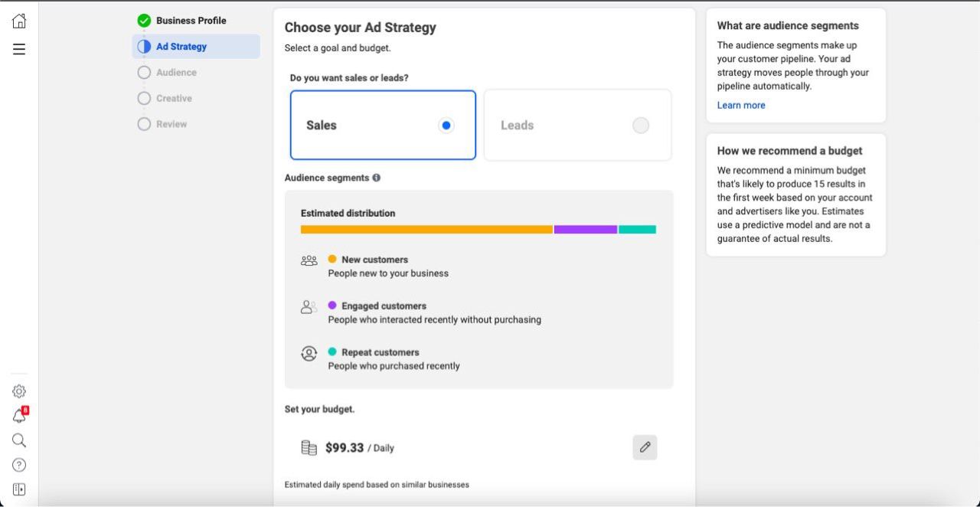Open the hamburger menu icon
Screen dimensions: 980x507
(x=19, y=49)
